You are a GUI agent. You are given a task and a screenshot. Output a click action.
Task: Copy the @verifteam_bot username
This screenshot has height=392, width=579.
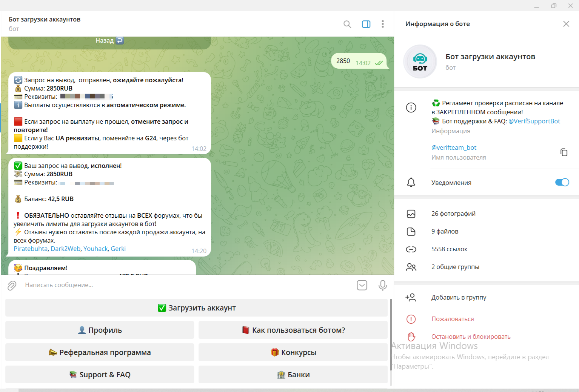(x=564, y=152)
